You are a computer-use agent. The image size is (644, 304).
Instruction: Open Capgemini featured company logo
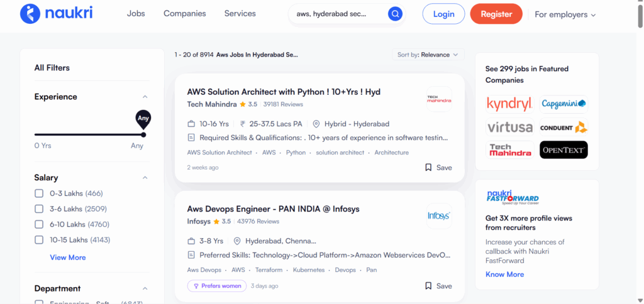click(563, 104)
